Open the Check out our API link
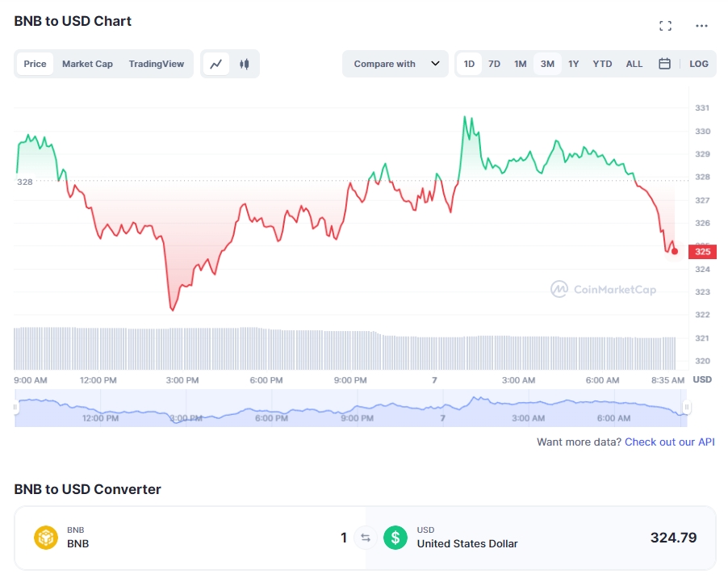Screen dimensions: 728x578 (x=670, y=442)
